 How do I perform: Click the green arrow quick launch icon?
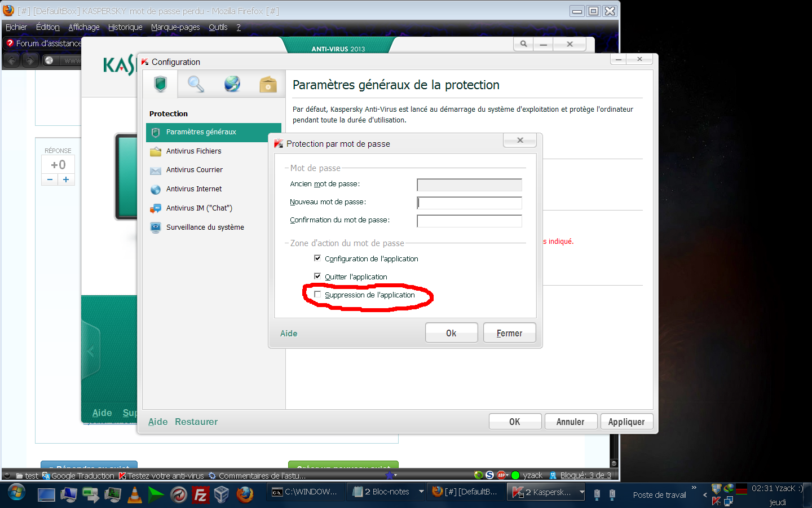pos(156,495)
